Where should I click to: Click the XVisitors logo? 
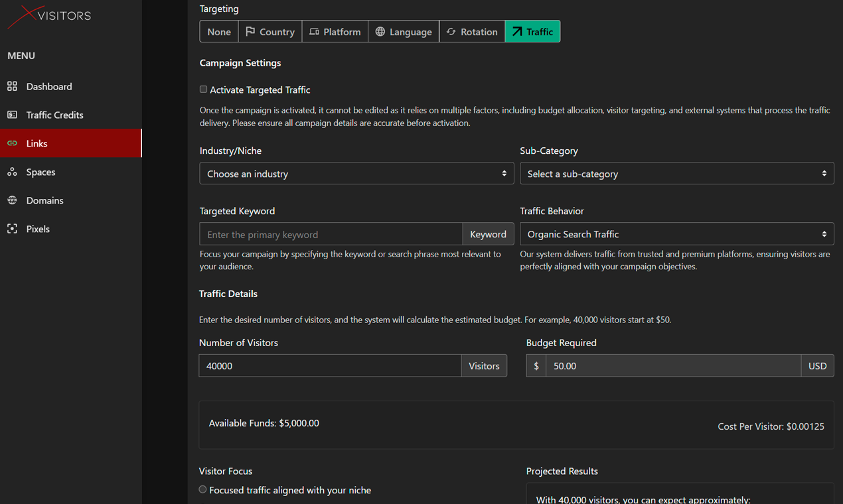click(49, 16)
